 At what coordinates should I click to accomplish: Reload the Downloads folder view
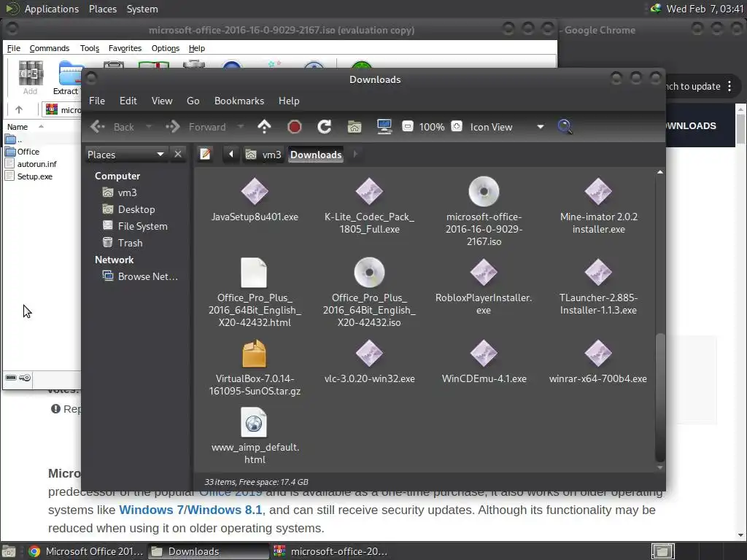click(325, 127)
